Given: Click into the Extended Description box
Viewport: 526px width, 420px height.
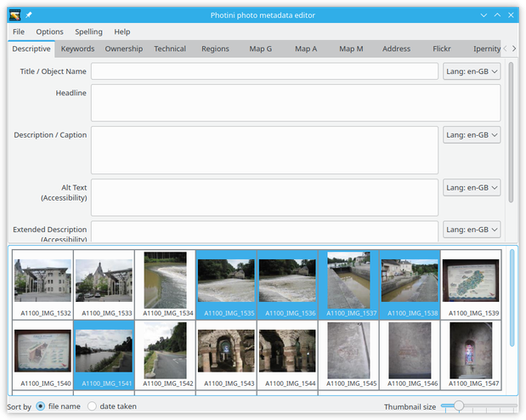Looking at the screenshot, I should point(264,231).
